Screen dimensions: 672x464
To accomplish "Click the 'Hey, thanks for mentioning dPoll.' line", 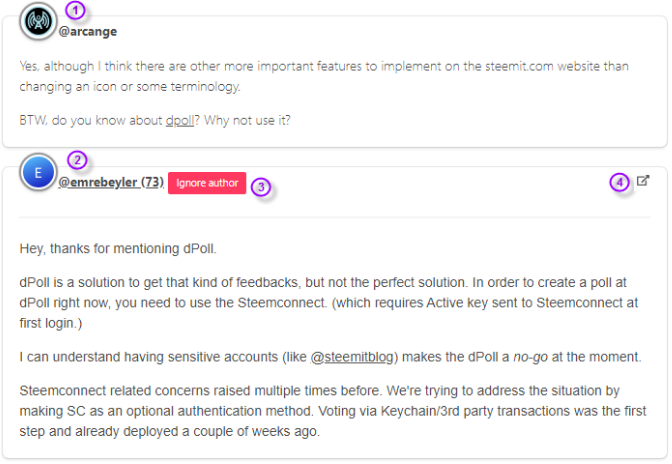I will click(x=118, y=248).
